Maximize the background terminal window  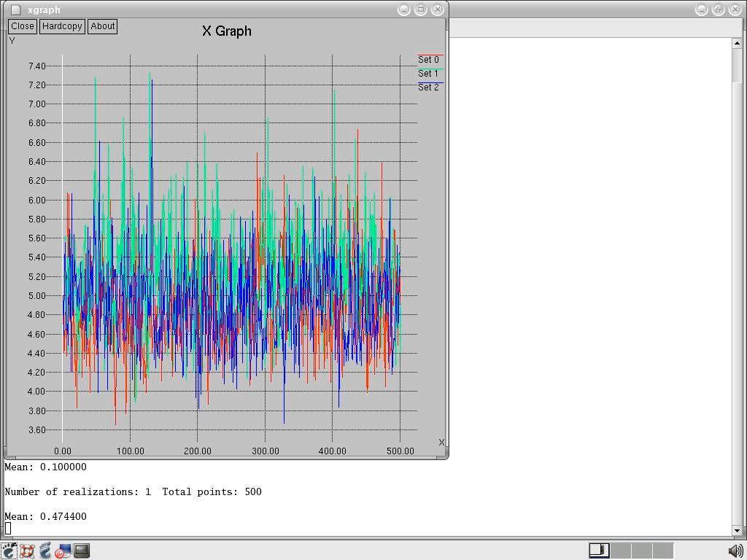[719, 9]
